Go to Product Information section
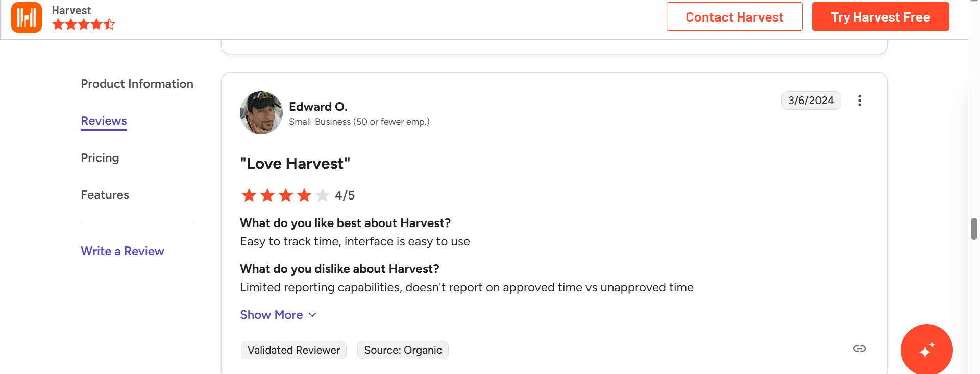 (x=137, y=84)
